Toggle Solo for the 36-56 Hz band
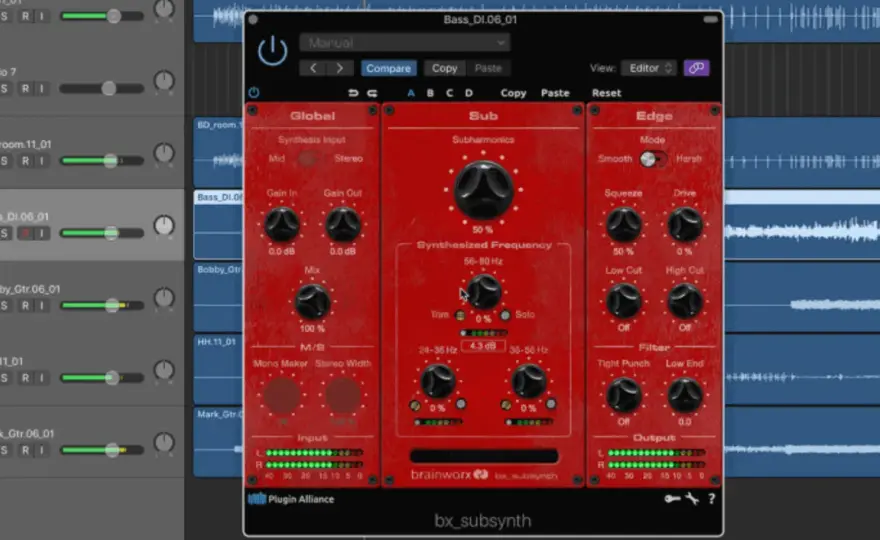 (x=551, y=404)
